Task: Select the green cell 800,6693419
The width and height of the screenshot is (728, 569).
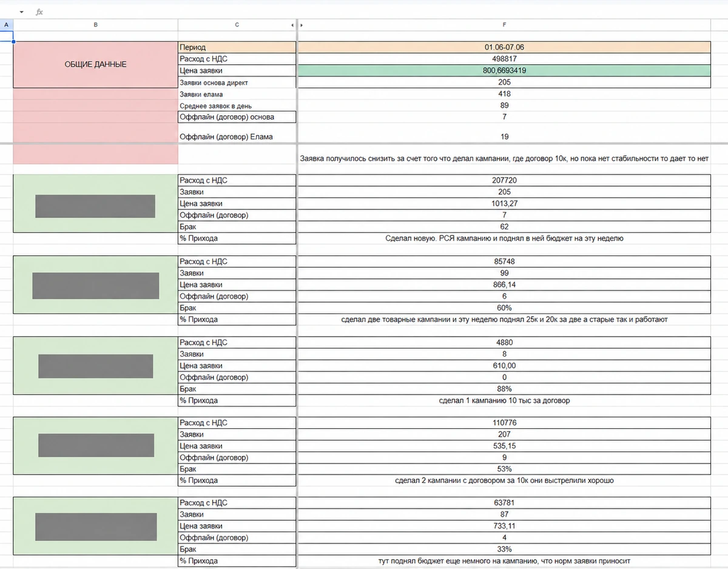Action: [504, 70]
